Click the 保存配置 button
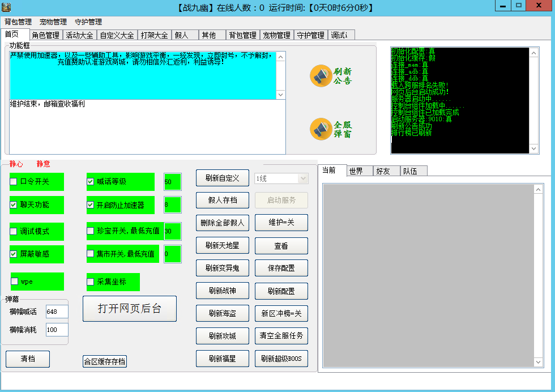This screenshot has width=555, height=392. tap(281, 268)
